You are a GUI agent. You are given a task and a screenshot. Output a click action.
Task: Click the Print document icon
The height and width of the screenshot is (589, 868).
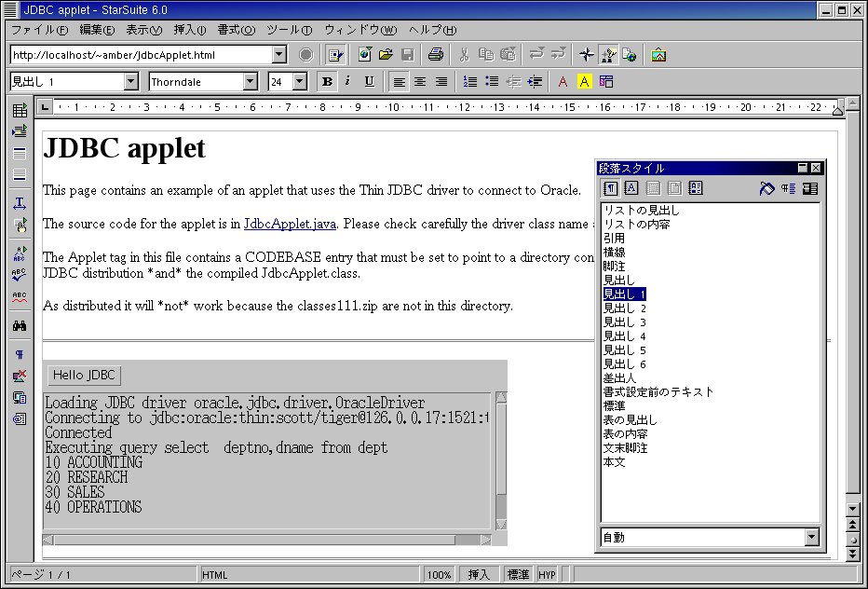pos(436,54)
